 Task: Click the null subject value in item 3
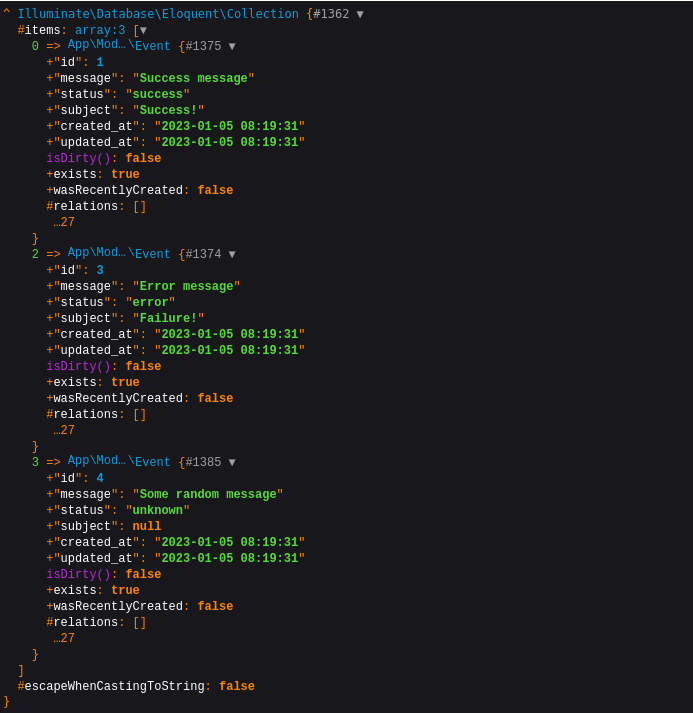pos(146,527)
